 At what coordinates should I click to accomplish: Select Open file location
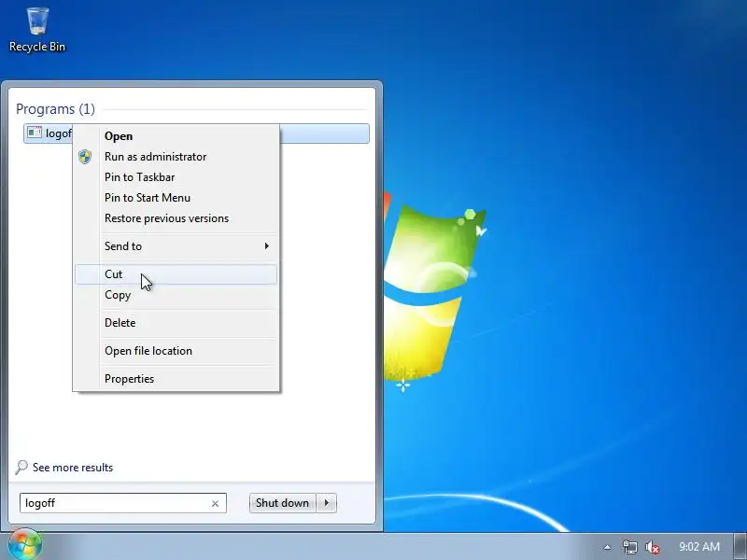click(176, 351)
